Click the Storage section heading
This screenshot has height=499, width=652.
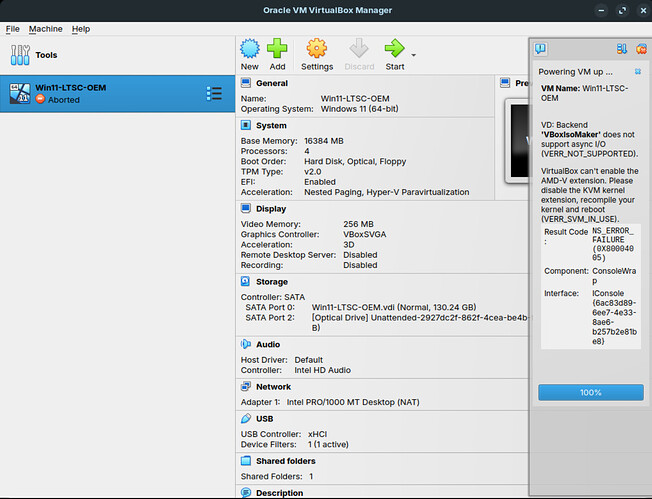(272, 282)
